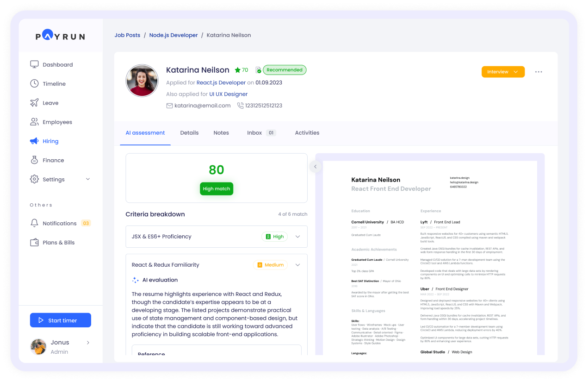The width and height of the screenshot is (588, 382).
Task: Open the three-dots more options menu
Action: 538,72
